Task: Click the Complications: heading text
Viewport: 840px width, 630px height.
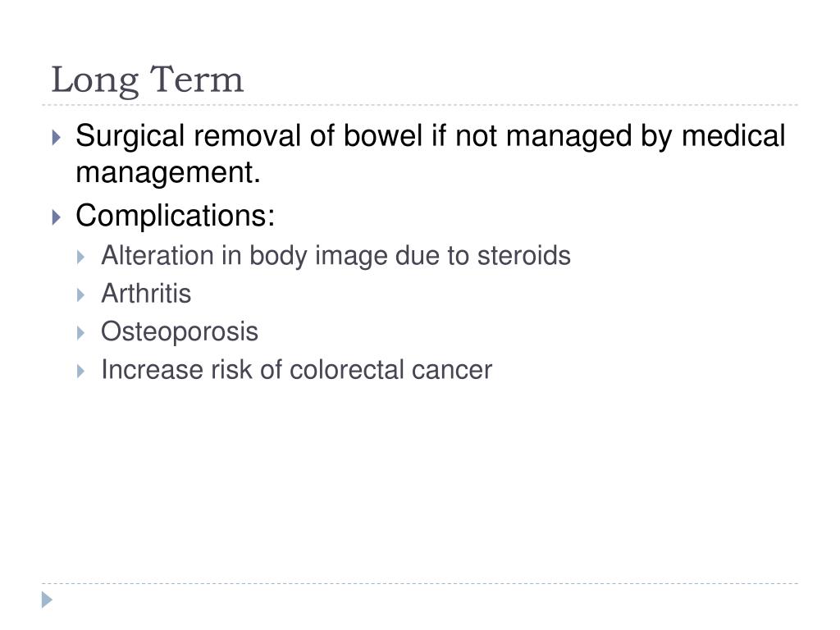Action: coord(176,216)
